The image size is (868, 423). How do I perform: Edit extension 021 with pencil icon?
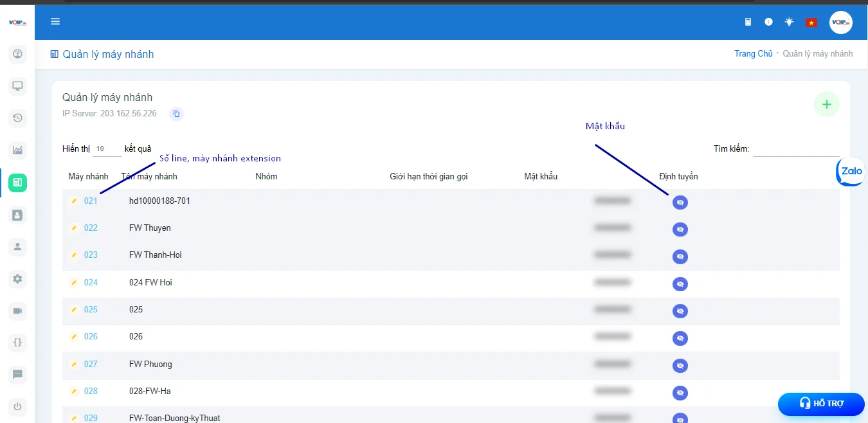click(x=74, y=201)
